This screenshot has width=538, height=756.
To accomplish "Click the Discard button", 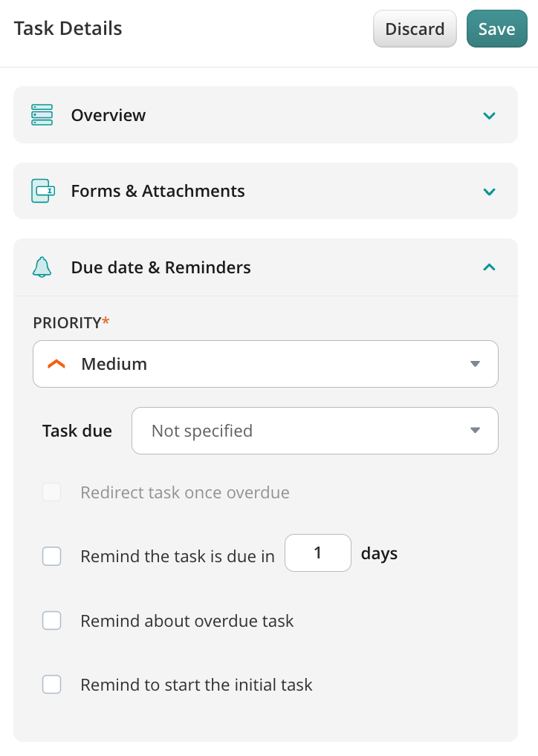I will (415, 29).
